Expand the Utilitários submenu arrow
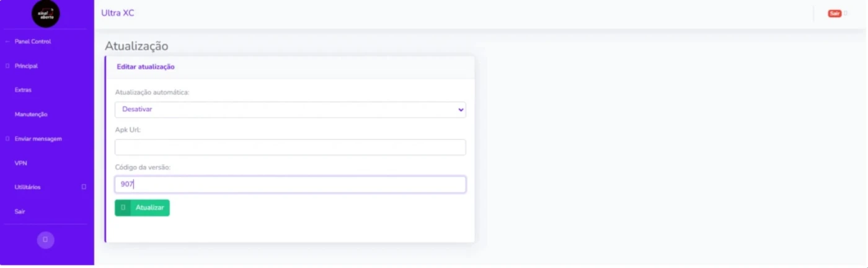The image size is (868, 268). [x=84, y=187]
